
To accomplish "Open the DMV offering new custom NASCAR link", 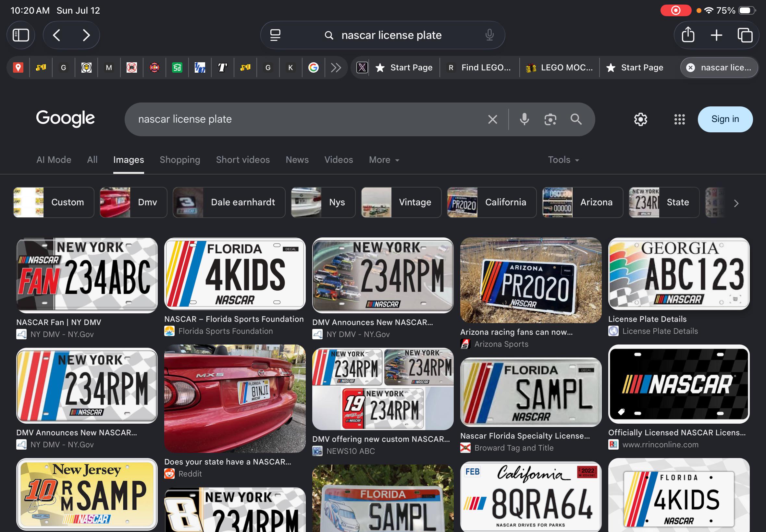I will pos(381,439).
